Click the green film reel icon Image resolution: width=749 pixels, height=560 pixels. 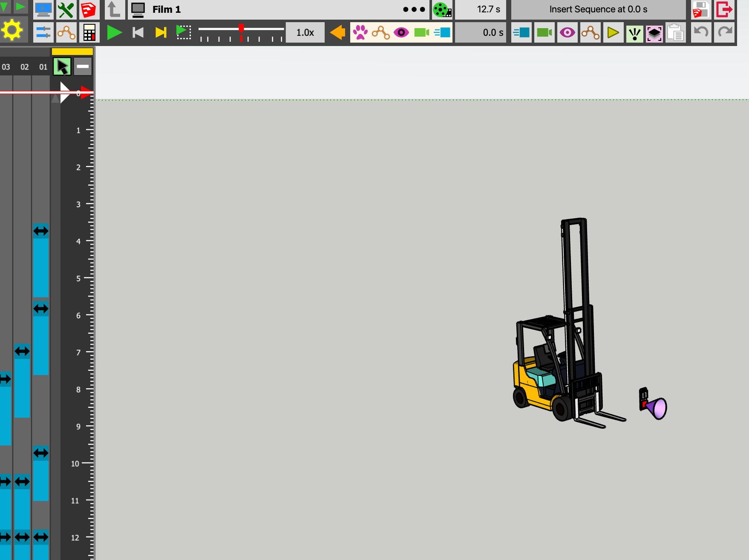(442, 10)
